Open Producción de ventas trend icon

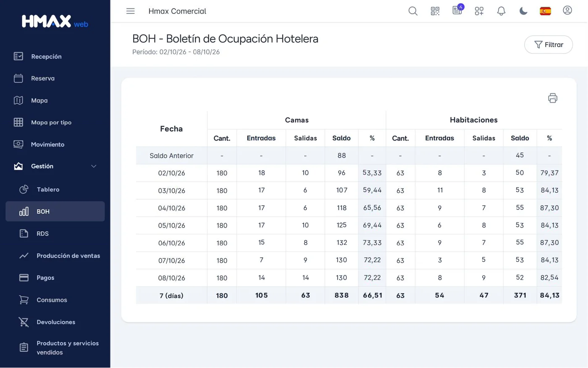coord(24,256)
